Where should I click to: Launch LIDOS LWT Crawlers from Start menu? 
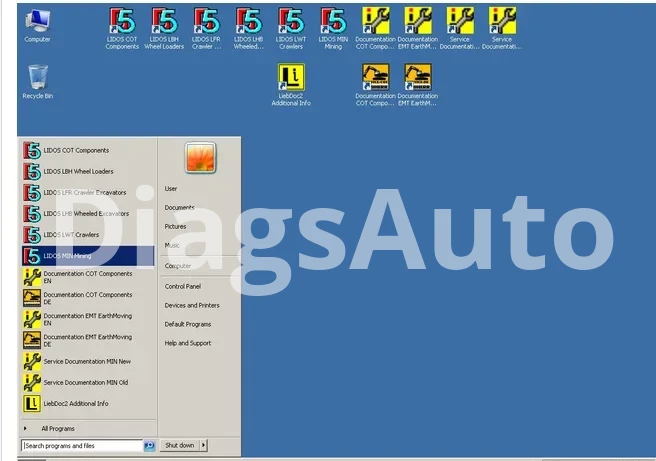(x=88, y=235)
